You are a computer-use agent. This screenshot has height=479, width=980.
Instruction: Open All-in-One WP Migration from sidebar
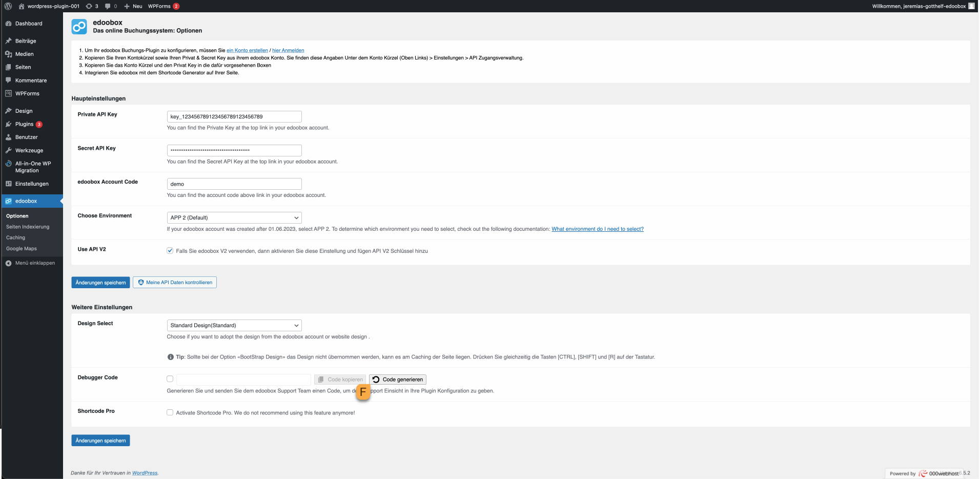tap(9, 164)
